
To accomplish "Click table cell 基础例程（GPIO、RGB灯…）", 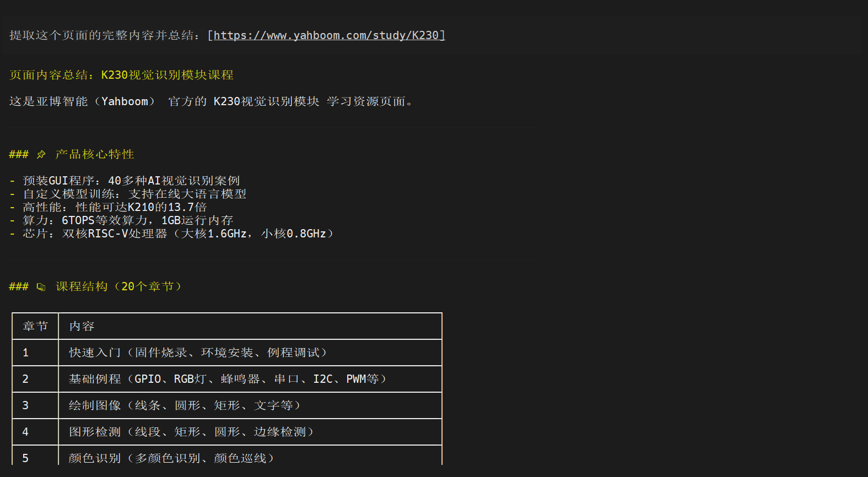I will pyautogui.click(x=250, y=379).
